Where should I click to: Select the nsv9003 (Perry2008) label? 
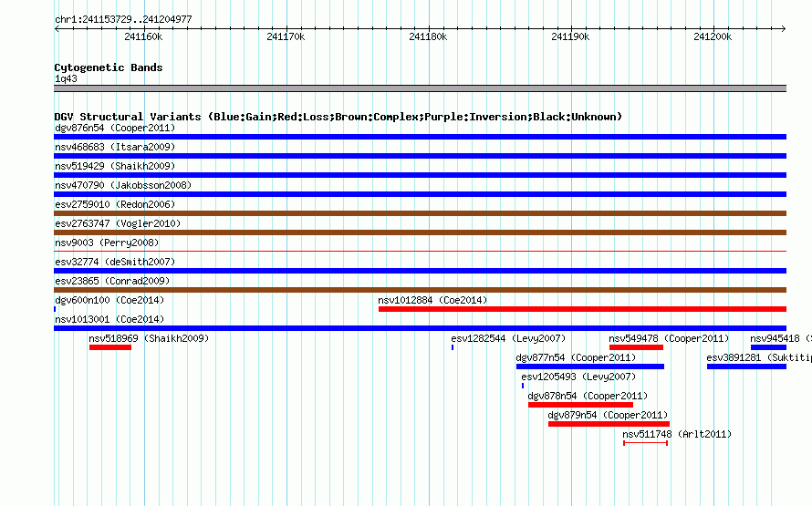(x=107, y=243)
